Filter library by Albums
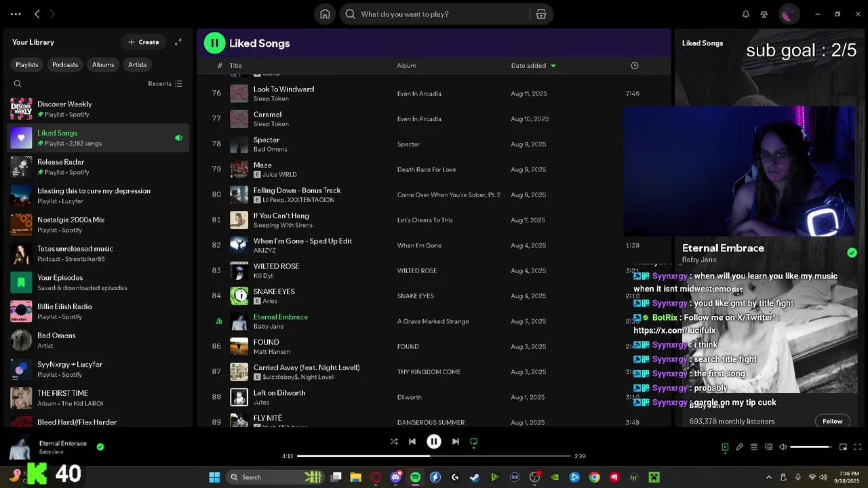The width and height of the screenshot is (868, 488). point(103,64)
